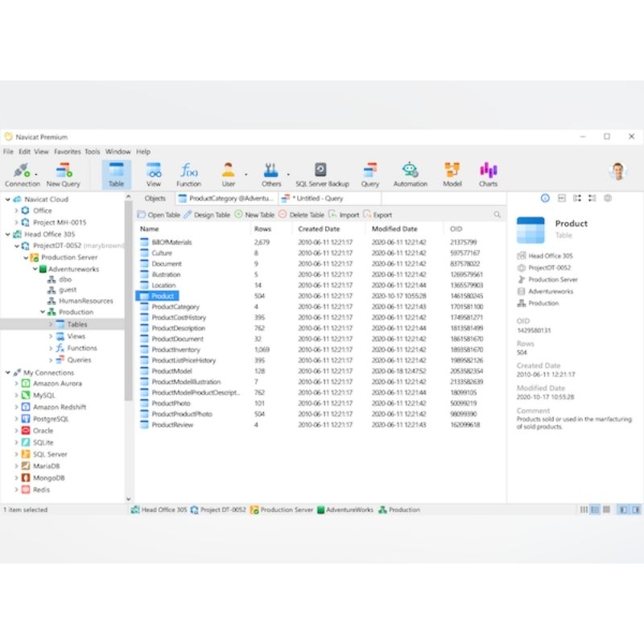Collapse the Production Server node

[x=26, y=258]
